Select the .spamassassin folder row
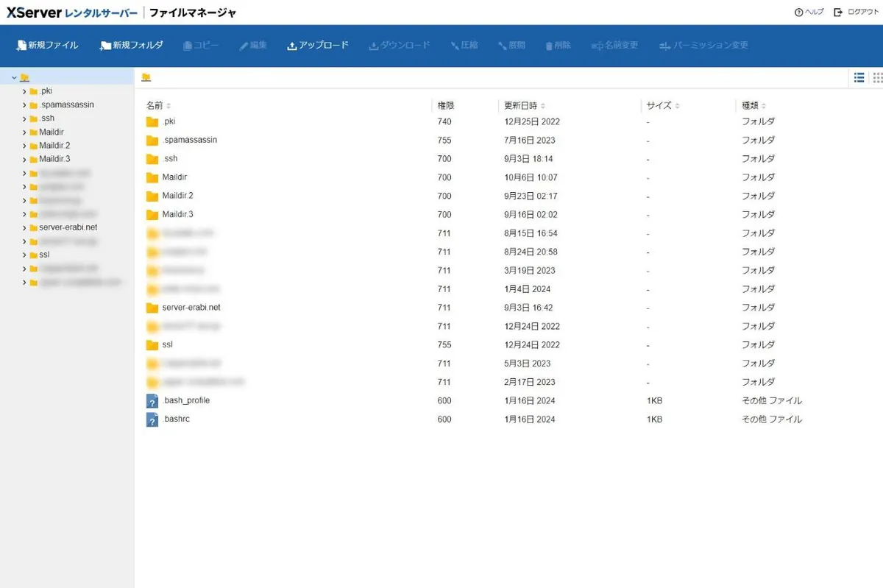Screen dimensions: 883x588 pyautogui.click(x=508, y=141)
